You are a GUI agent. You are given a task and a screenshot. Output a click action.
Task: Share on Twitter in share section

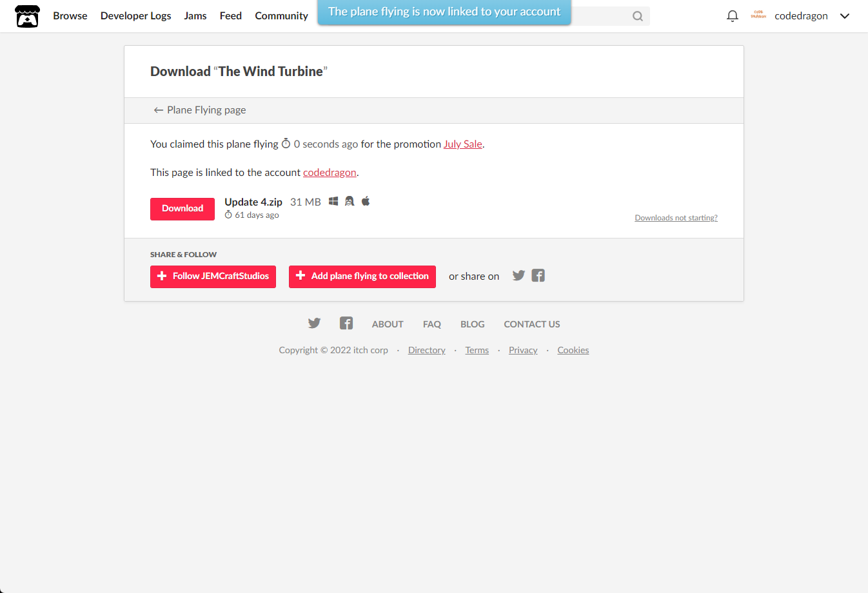(x=518, y=275)
